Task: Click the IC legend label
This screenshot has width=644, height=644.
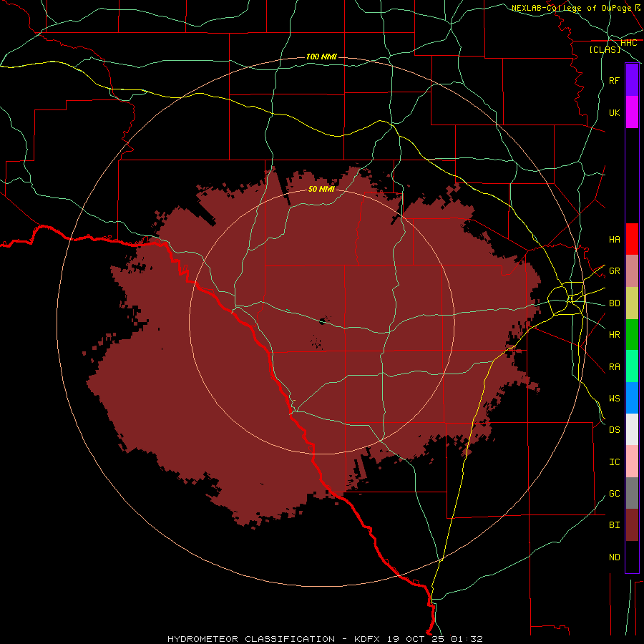Action: (x=614, y=462)
